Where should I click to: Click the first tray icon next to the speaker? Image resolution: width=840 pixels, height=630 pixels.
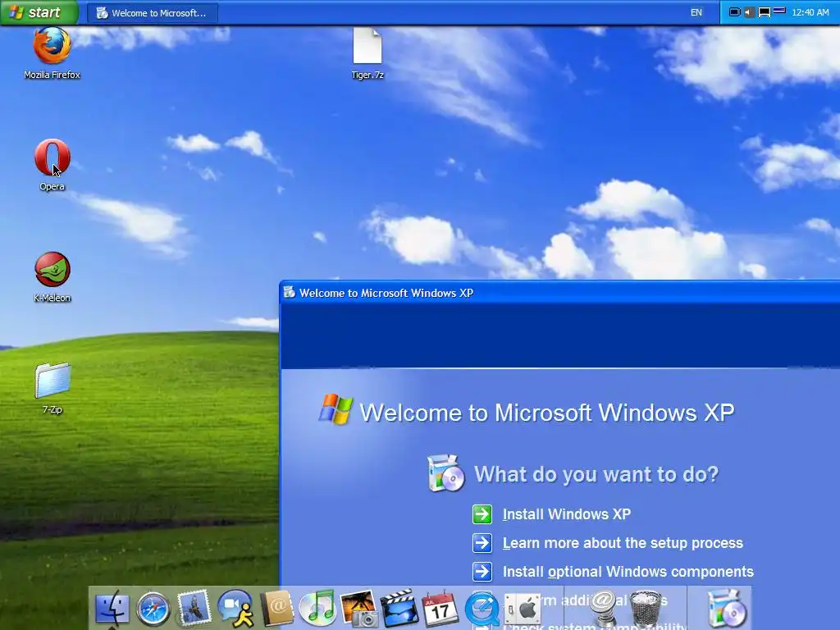735,11
